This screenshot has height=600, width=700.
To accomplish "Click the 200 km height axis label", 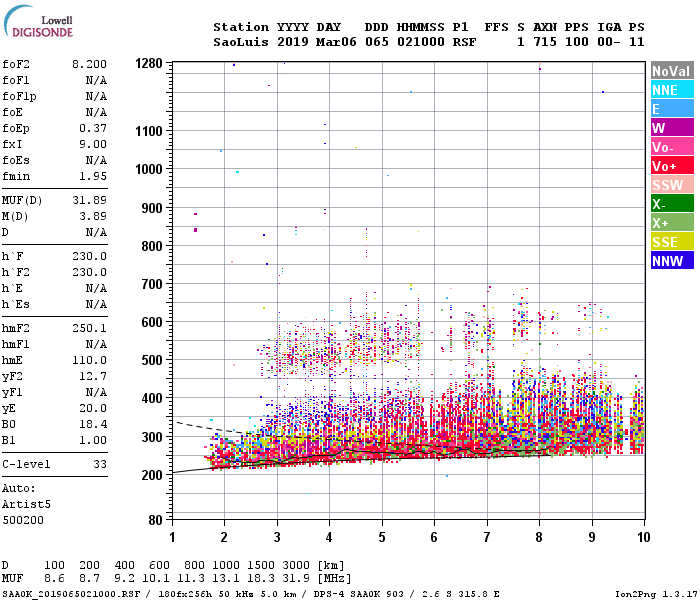I will coord(152,475).
